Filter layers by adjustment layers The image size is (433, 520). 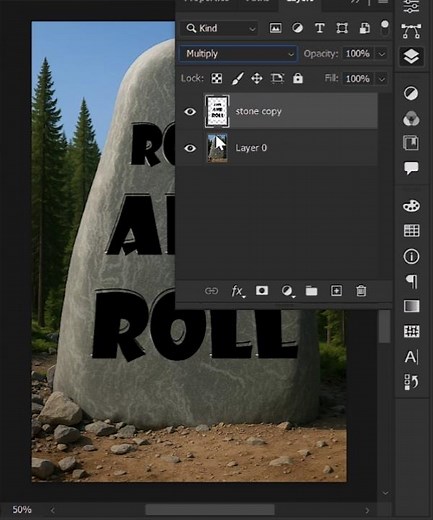click(297, 28)
